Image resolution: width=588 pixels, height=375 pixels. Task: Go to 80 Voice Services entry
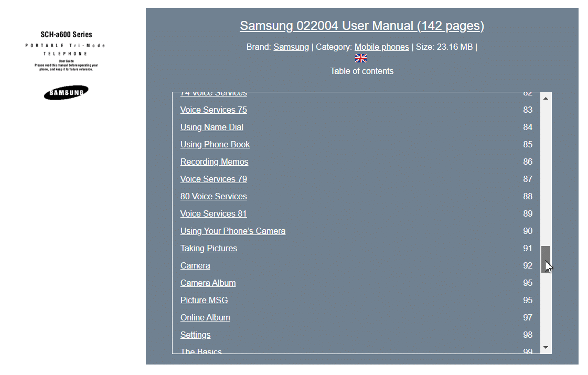214,196
